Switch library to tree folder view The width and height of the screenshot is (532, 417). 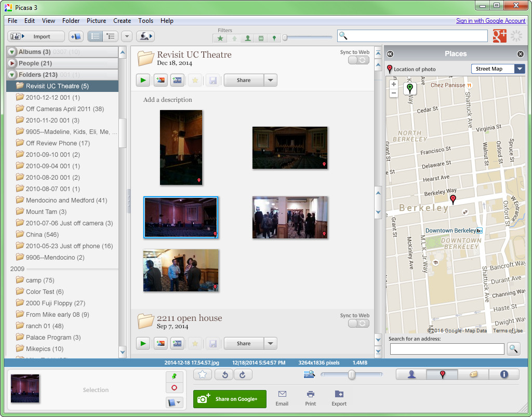tap(110, 36)
